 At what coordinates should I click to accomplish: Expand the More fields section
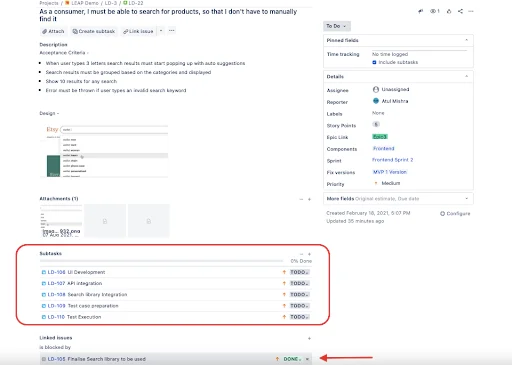tap(467, 199)
